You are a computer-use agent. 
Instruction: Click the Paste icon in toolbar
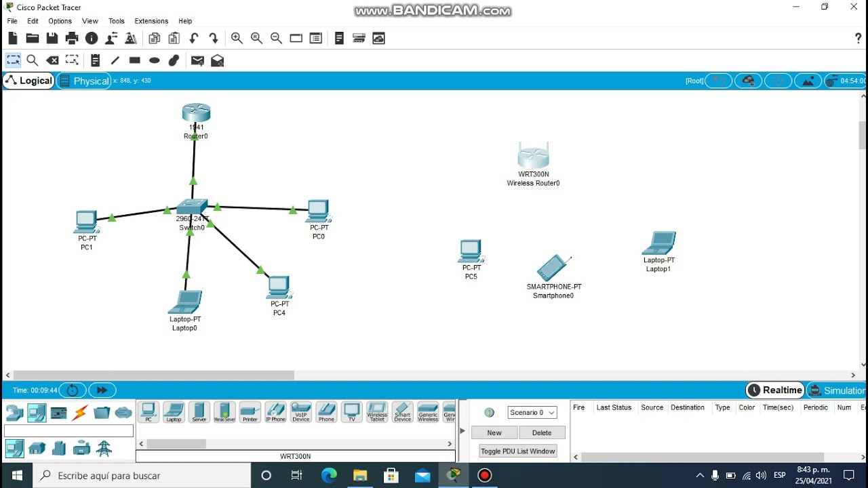point(174,39)
